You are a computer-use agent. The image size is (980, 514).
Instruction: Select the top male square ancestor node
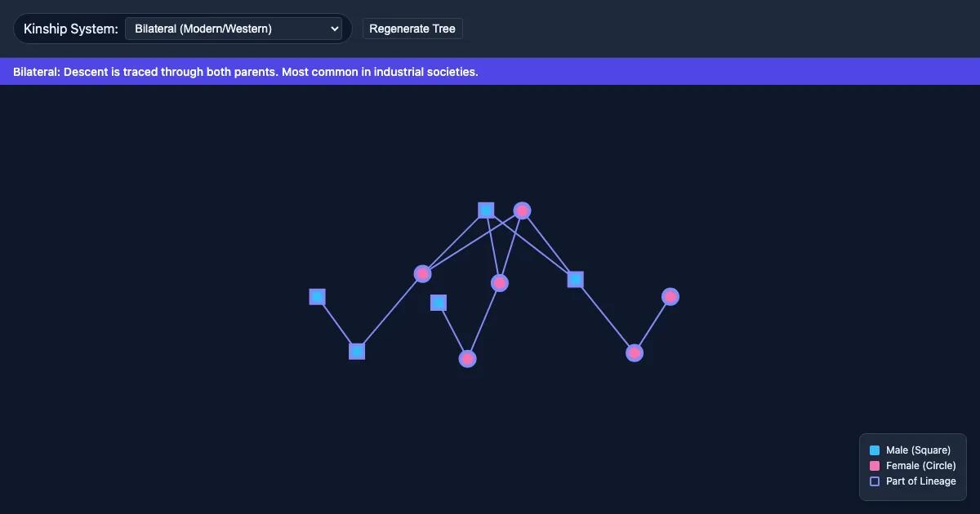pos(486,210)
